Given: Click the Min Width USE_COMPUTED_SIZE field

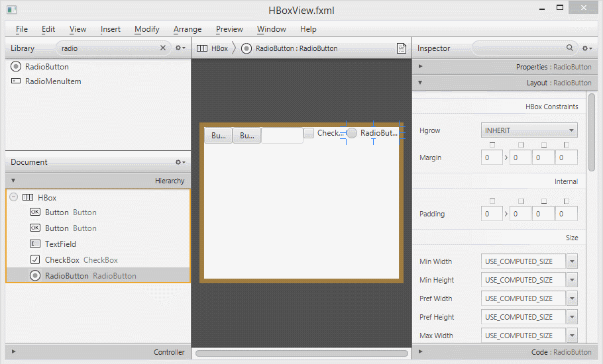Looking at the screenshot, I should tap(523, 261).
